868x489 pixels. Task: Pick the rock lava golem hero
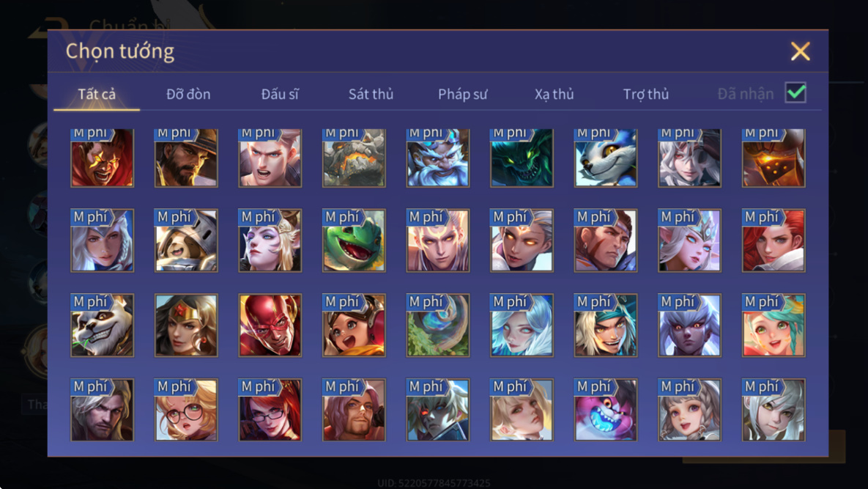(354, 158)
